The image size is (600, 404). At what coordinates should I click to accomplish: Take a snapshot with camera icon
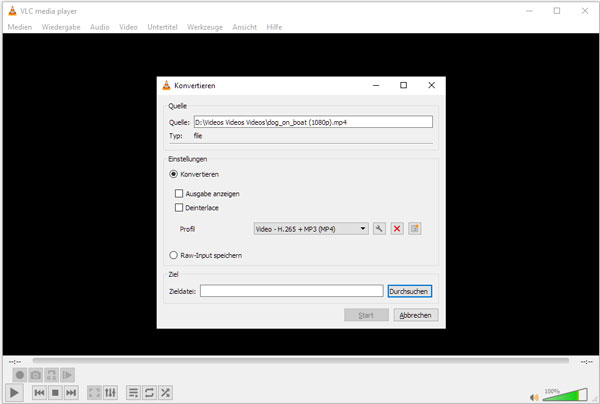(36, 375)
